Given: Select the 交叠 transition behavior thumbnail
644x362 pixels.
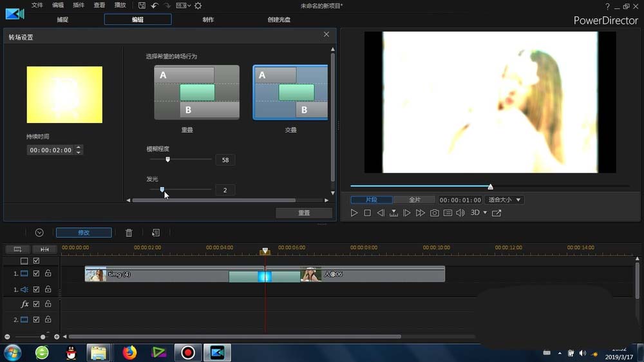Looking at the screenshot, I should coord(290,93).
